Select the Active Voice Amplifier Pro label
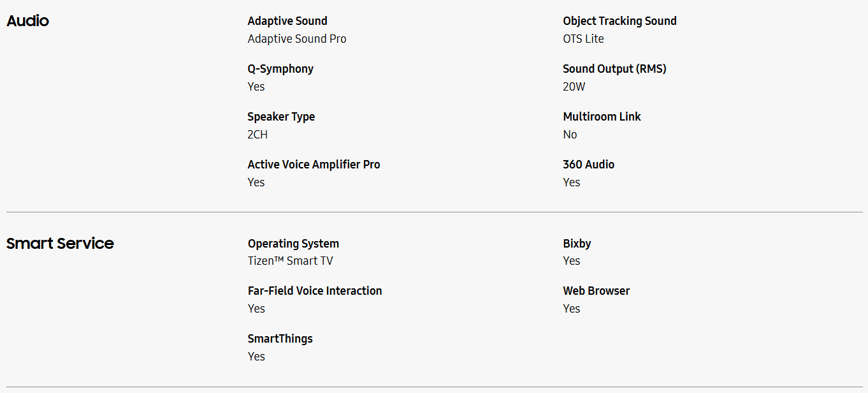The width and height of the screenshot is (868, 393). (x=314, y=165)
